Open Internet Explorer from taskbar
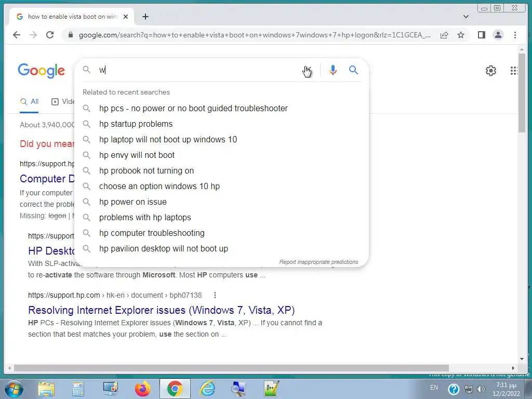 click(207, 389)
